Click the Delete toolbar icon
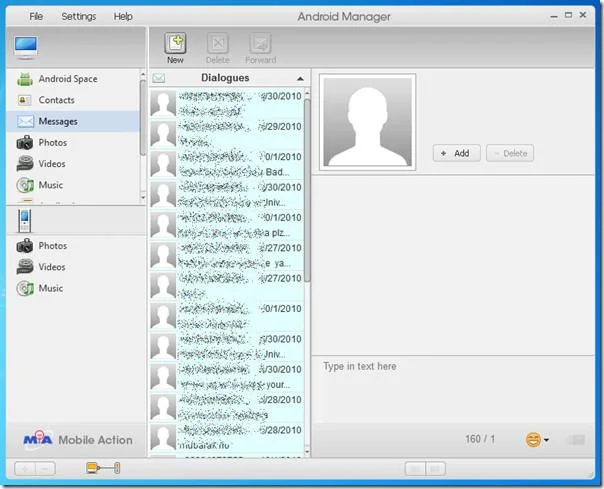 coord(218,48)
